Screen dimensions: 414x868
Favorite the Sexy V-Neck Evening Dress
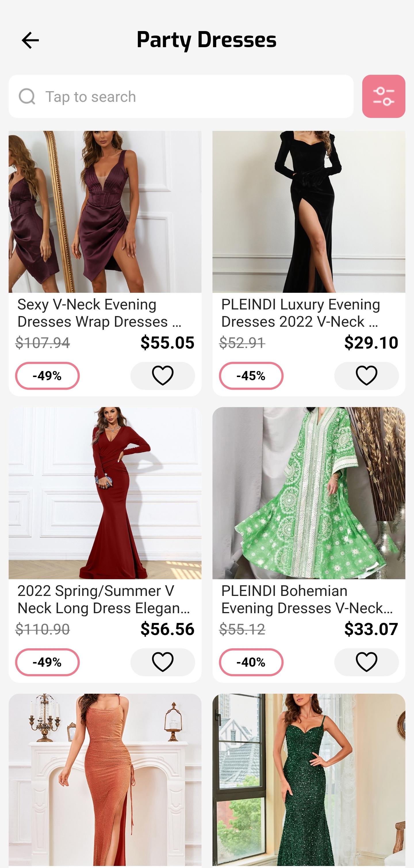coord(163,376)
